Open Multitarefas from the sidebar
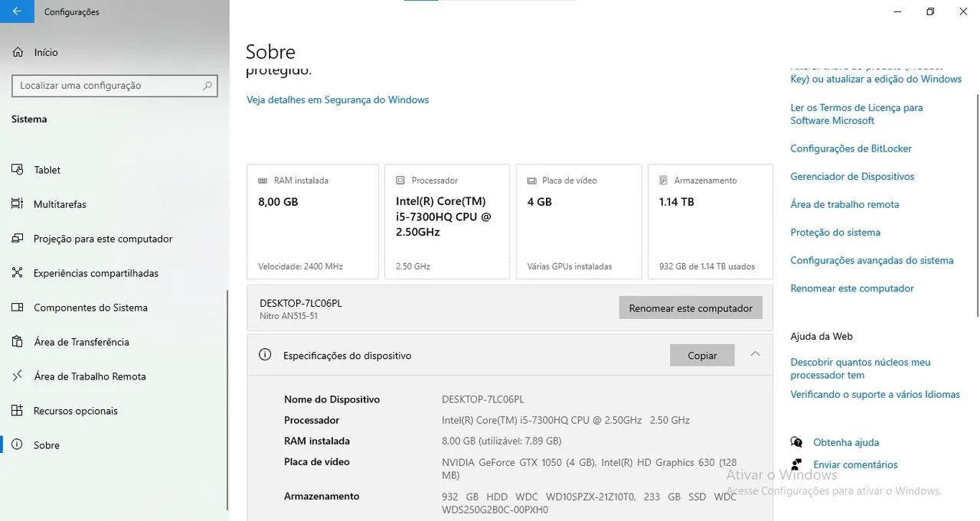The image size is (980, 521). click(60, 204)
